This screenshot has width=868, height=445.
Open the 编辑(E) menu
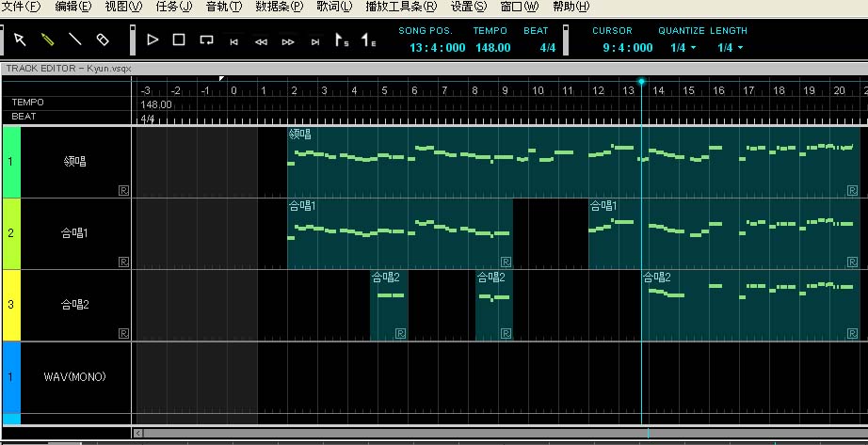coord(73,7)
